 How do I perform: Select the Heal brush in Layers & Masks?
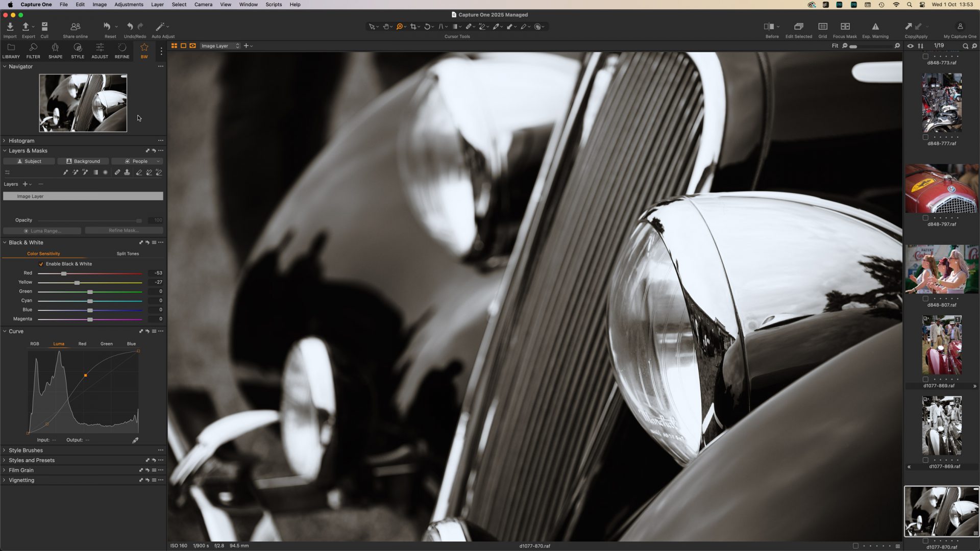[x=117, y=172]
